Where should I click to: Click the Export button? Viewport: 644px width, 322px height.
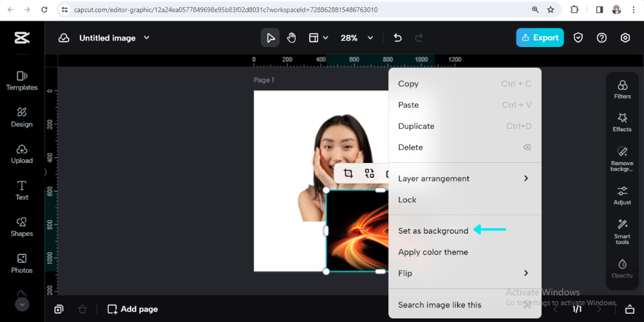[x=540, y=38]
